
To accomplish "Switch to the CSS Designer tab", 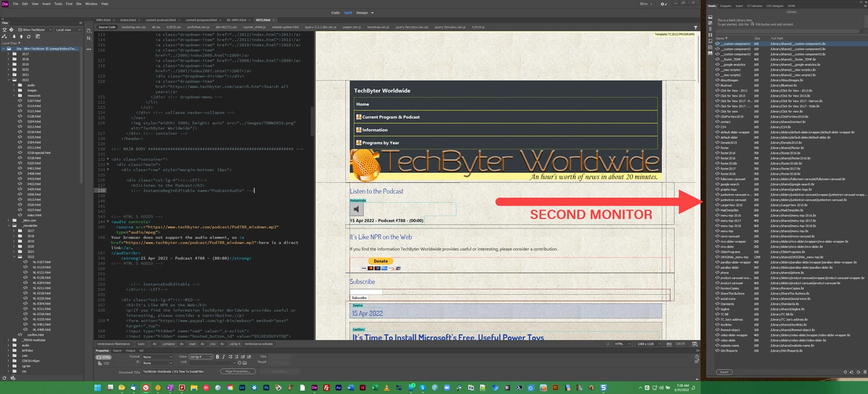I will (775, 6).
